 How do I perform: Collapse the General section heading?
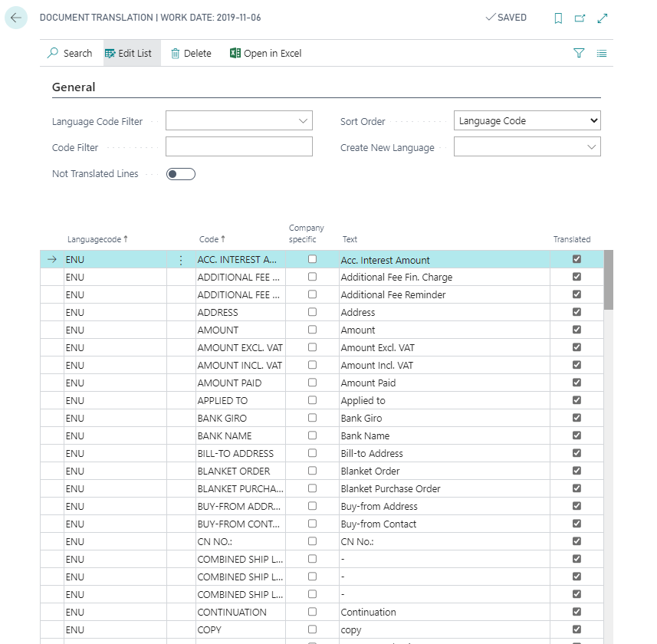tap(74, 87)
